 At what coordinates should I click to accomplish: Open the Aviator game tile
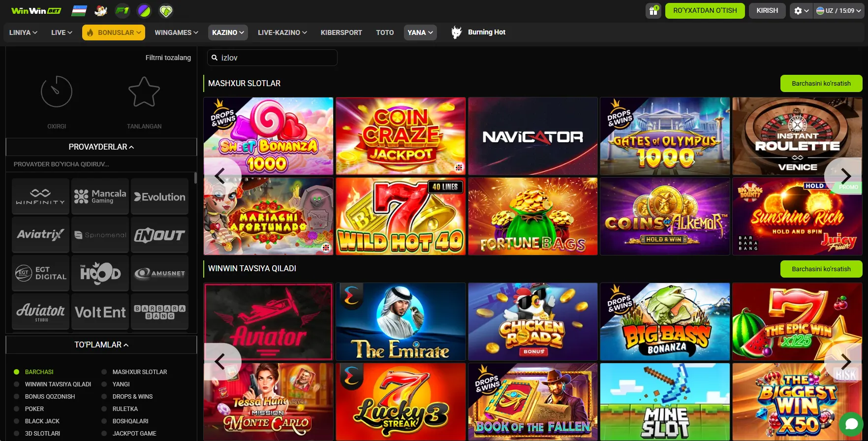click(x=268, y=321)
